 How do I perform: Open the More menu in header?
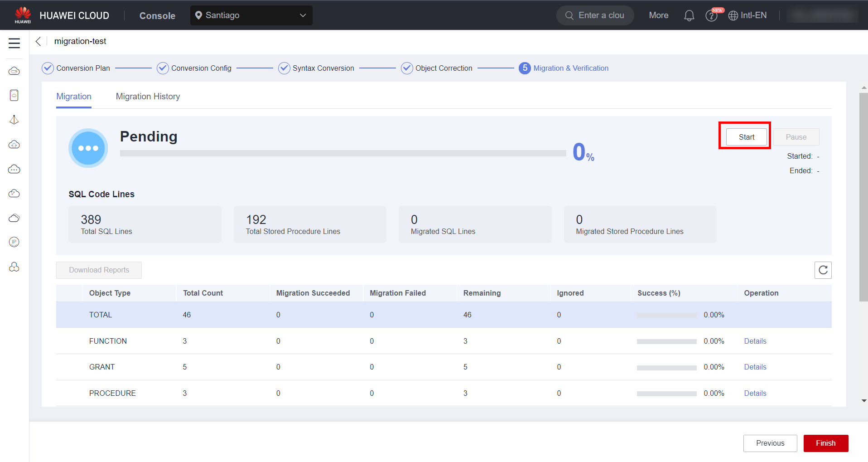[658, 15]
